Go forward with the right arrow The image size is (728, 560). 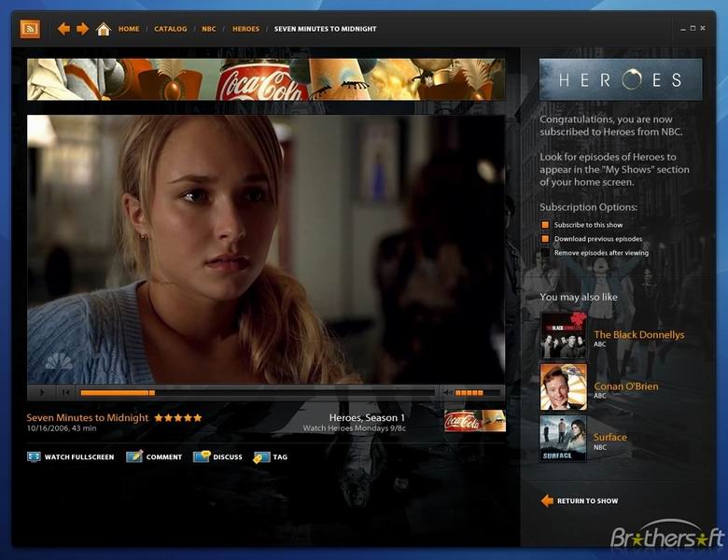(83, 29)
